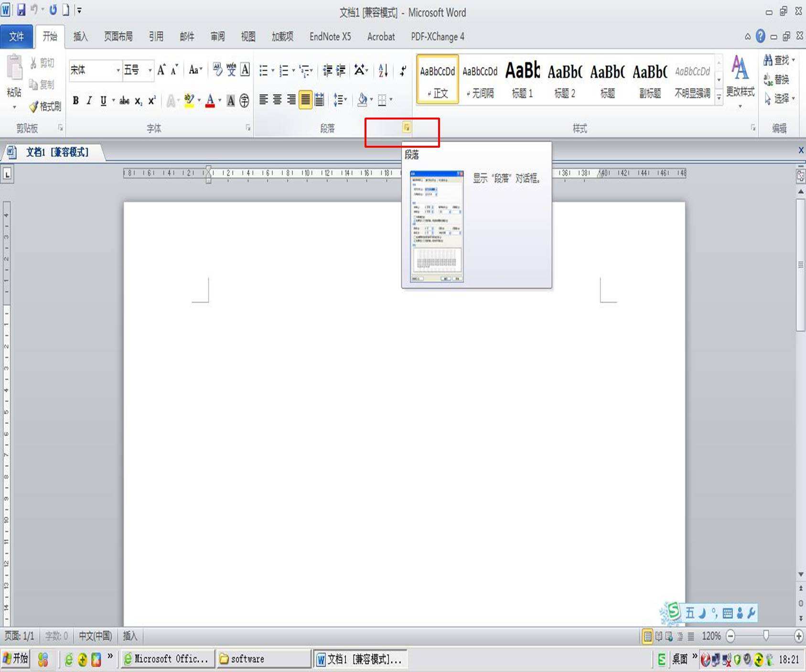The width and height of the screenshot is (806, 672).
Task: Save the document from the quick access toolbar
Action: [21, 10]
